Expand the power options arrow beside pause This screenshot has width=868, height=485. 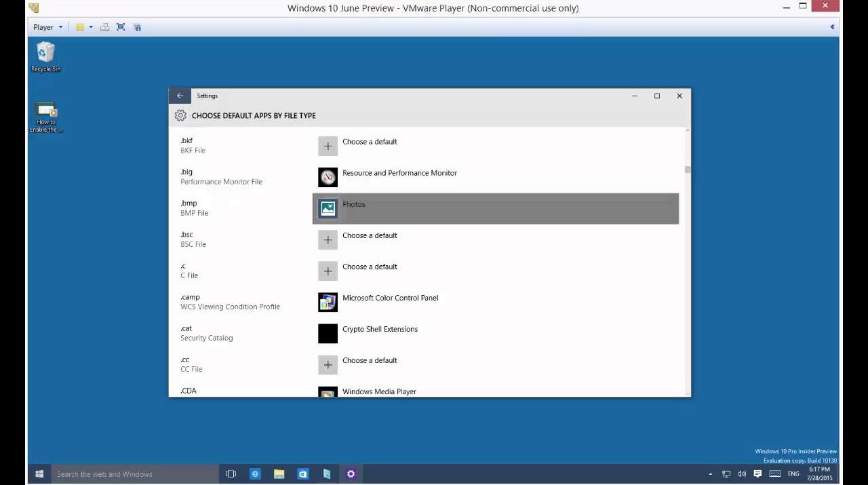(91, 27)
